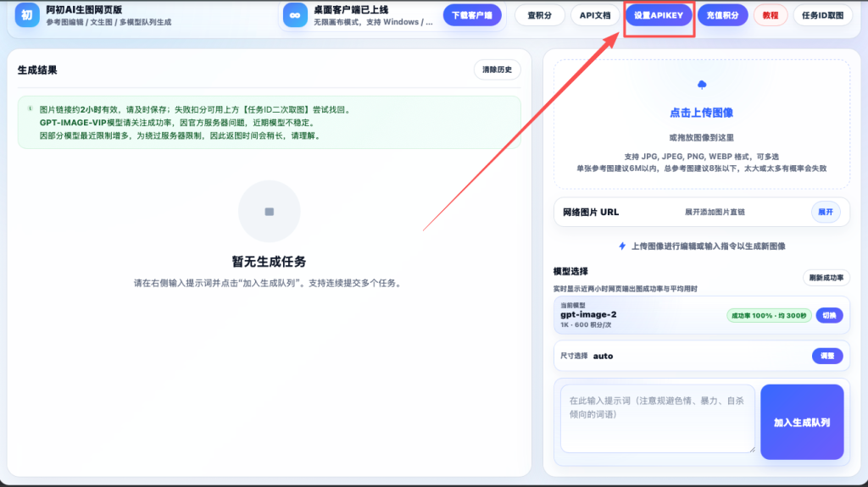868x487 pixels.
Task: Open 充值积分 to recharge points
Action: [722, 15]
